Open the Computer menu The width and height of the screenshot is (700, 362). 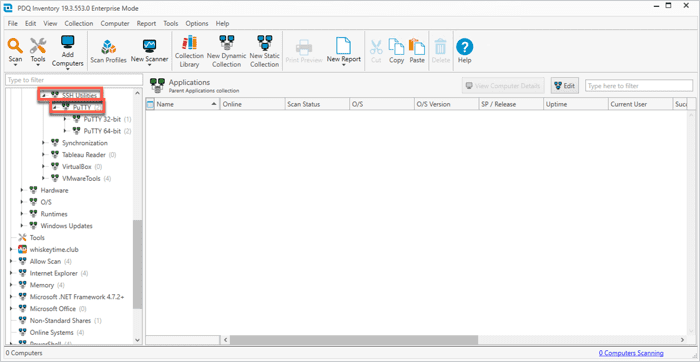[115, 24]
